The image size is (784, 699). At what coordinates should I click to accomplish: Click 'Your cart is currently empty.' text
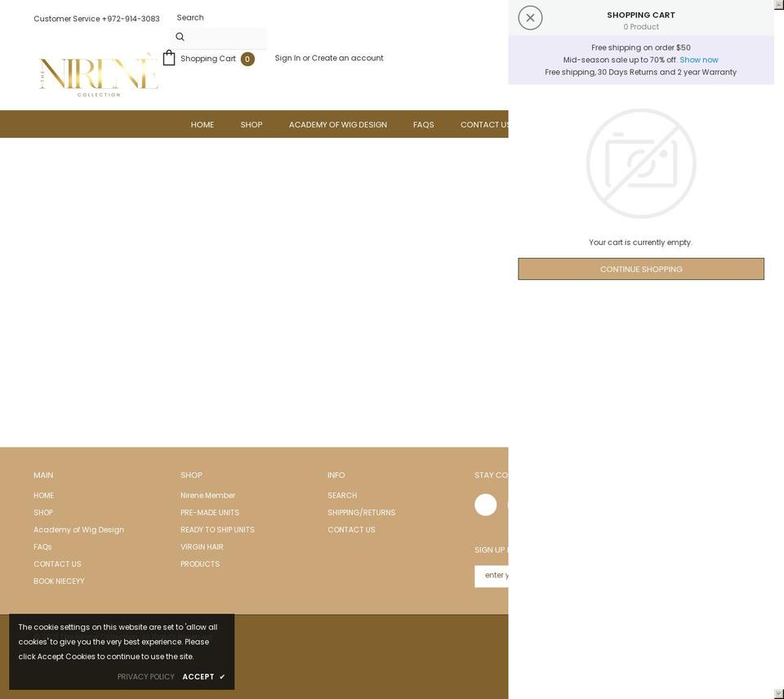640,242
